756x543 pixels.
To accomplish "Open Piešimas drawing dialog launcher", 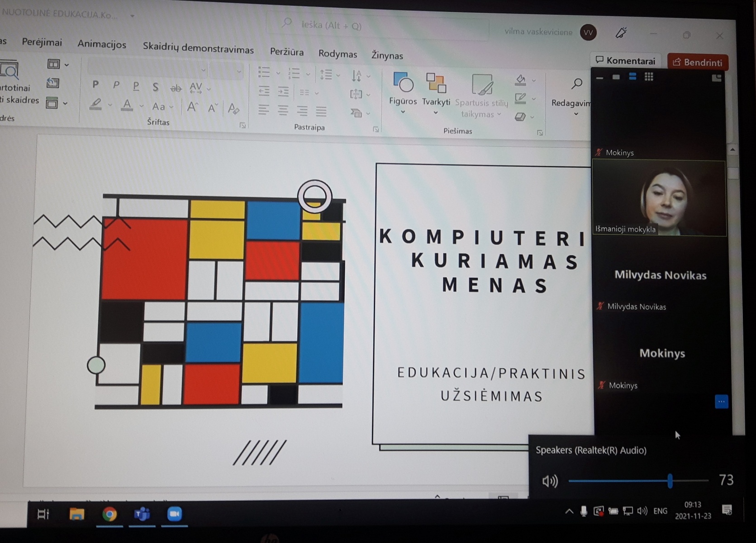I will [540, 133].
